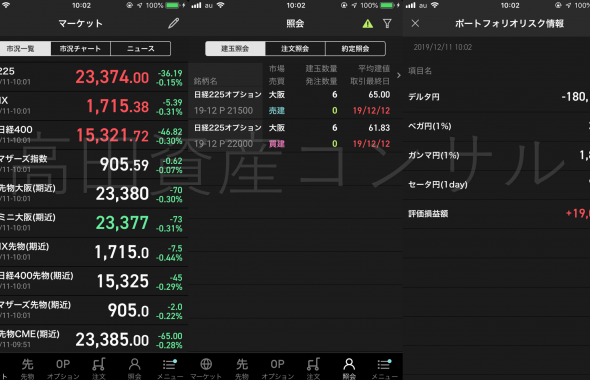Open position row 19-12 P 21500
This screenshot has height=380, width=590.
click(x=295, y=102)
